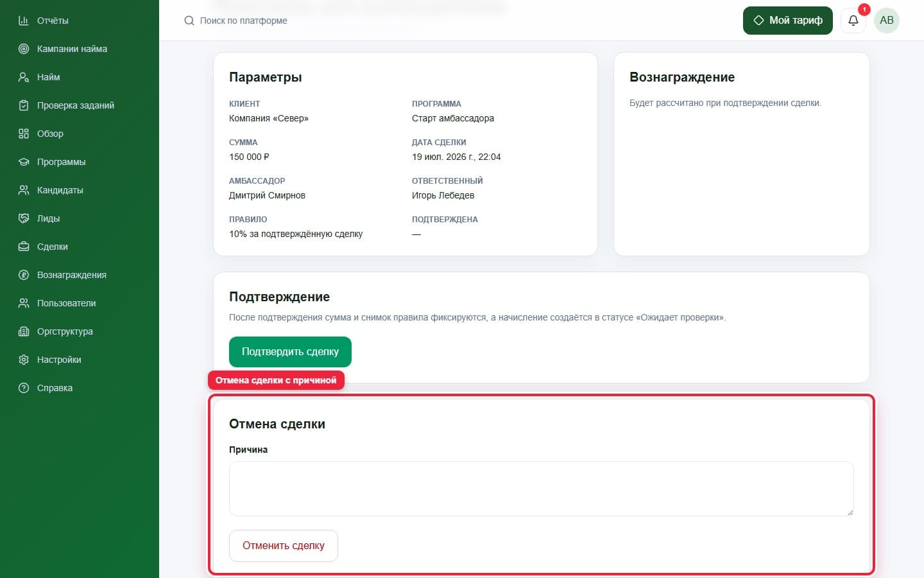Click into the Причина text area

pyautogui.click(x=542, y=489)
